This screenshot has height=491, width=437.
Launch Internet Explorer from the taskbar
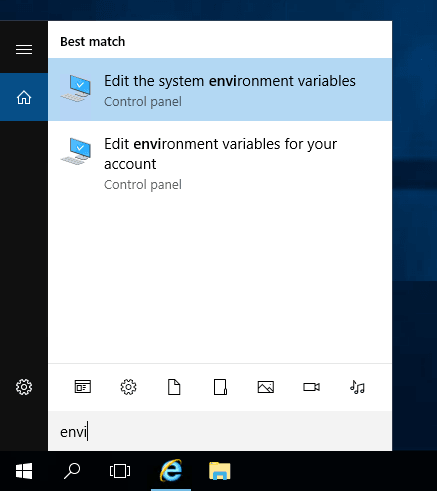point(171,470)
